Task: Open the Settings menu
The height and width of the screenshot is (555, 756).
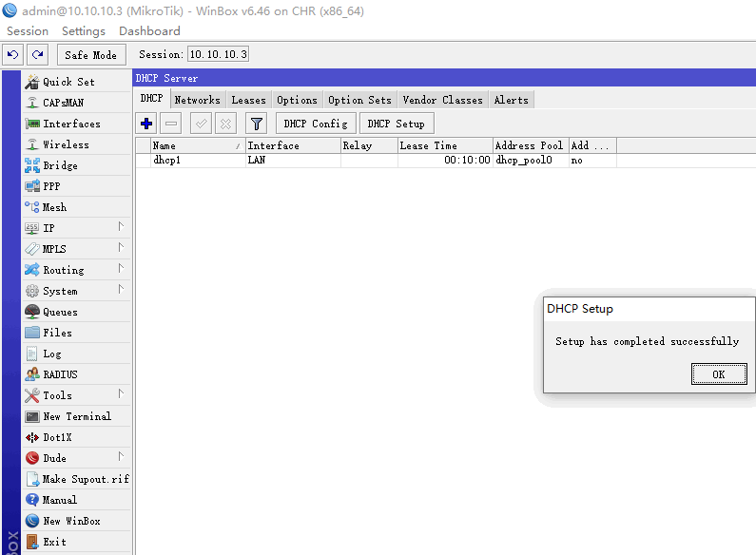Action: point(84,30)
